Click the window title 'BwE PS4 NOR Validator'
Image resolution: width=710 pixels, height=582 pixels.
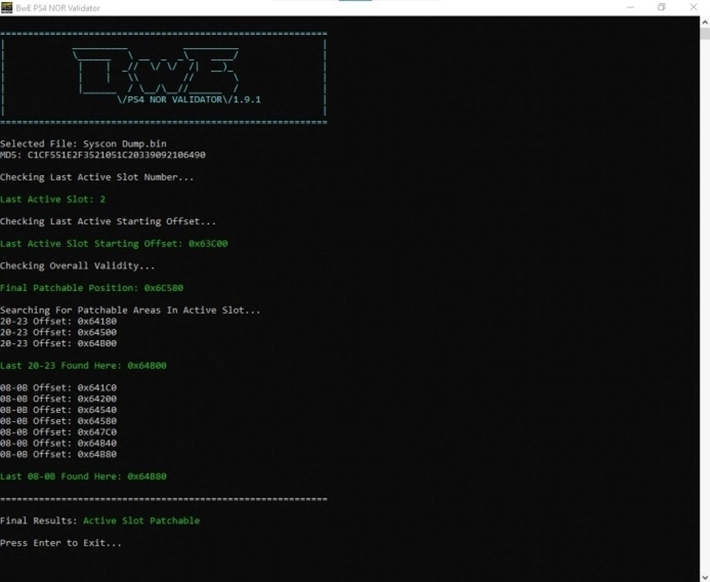point(58,8)
